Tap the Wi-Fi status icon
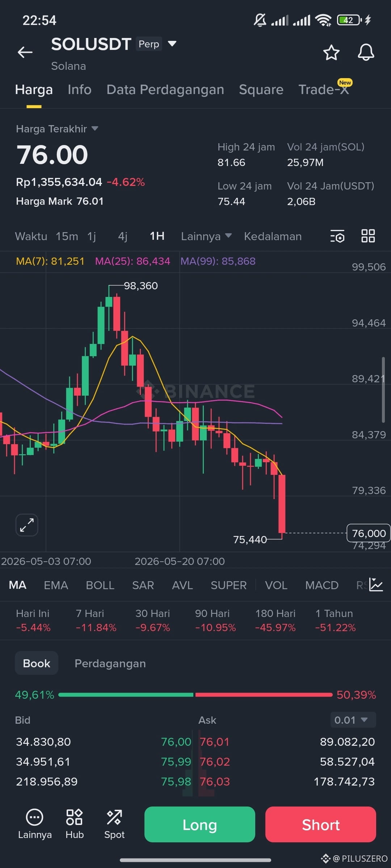This screenshot has width=391, height=868. point(323,20)
